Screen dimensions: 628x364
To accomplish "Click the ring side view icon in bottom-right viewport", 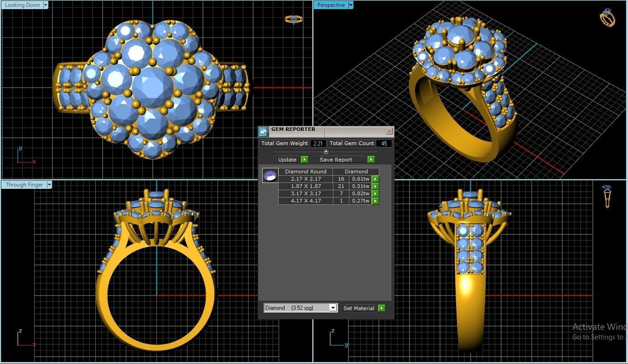I will pos(607,197).
